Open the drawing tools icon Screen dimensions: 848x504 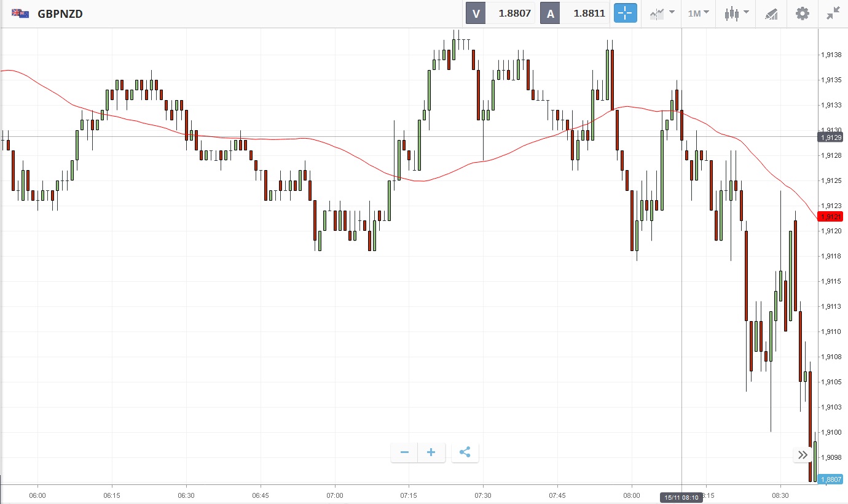(771, 14)
